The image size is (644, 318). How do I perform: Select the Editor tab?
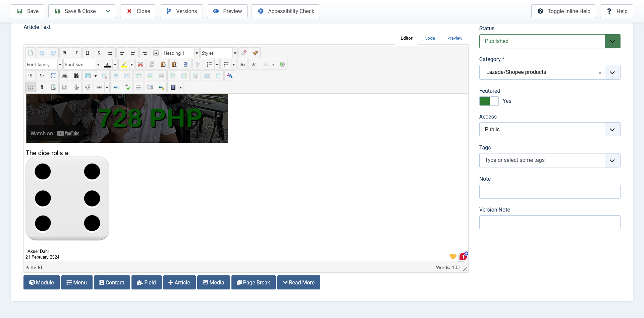click(x=407, y=38)
